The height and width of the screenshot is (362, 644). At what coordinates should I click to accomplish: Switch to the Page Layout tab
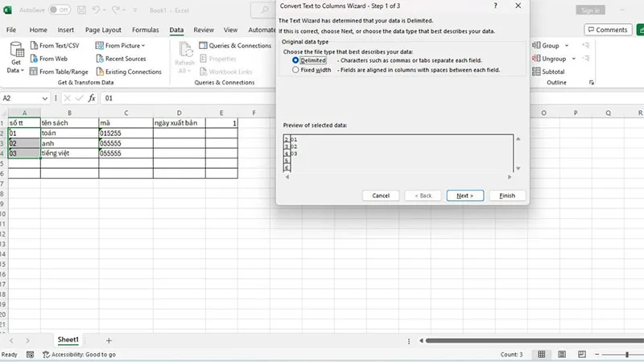pos(103,30)
